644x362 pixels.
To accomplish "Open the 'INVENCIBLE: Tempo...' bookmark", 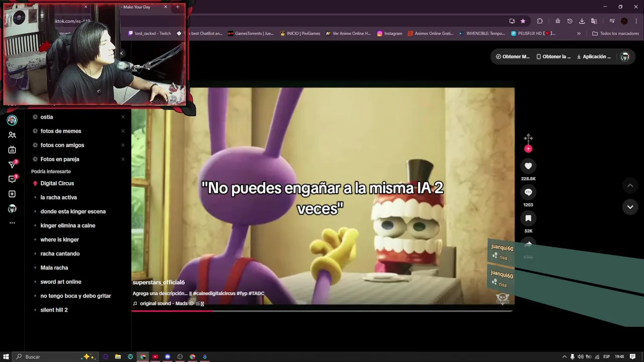I will (482, 34).
